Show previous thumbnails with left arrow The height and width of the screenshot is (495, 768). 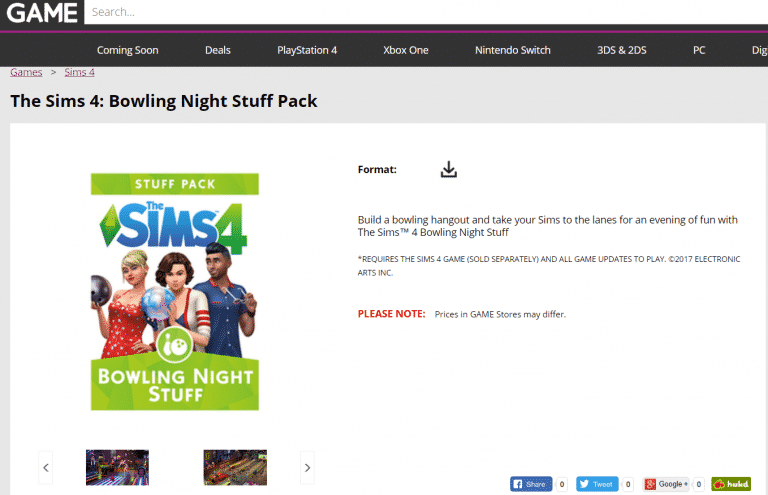[45, 467]
